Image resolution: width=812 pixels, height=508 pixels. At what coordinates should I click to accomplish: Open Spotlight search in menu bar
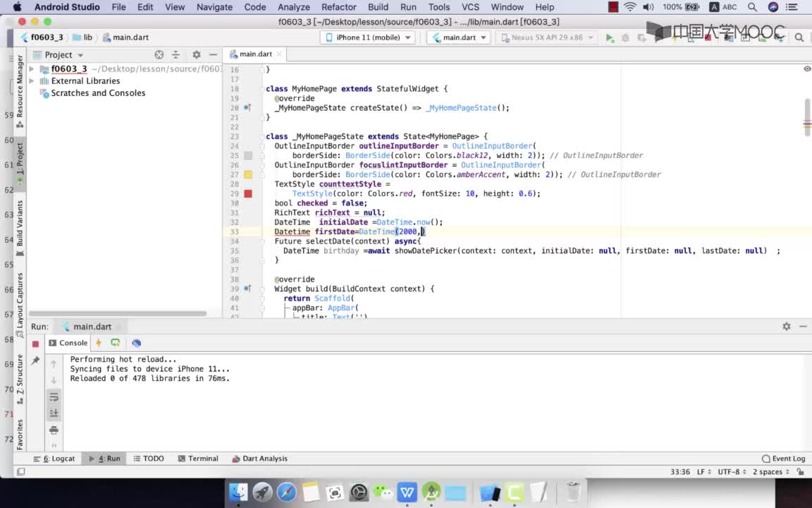(752, 7)
